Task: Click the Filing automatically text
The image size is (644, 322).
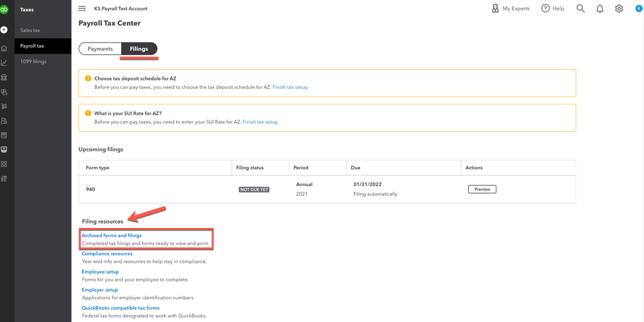Action: (375, 194)
